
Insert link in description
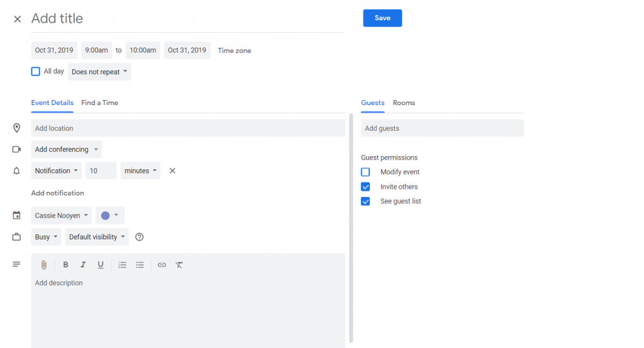(162, 265)
